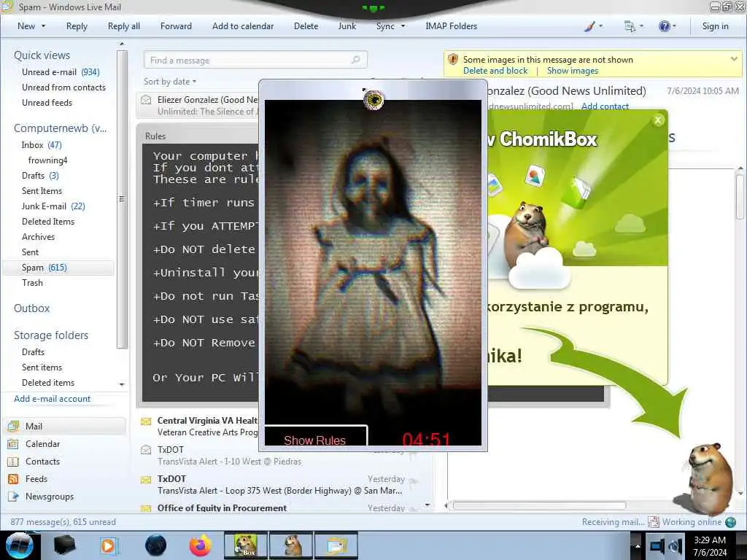Click the paintbrush colorizer icon
747x560 pixels.
pos(589,26)
